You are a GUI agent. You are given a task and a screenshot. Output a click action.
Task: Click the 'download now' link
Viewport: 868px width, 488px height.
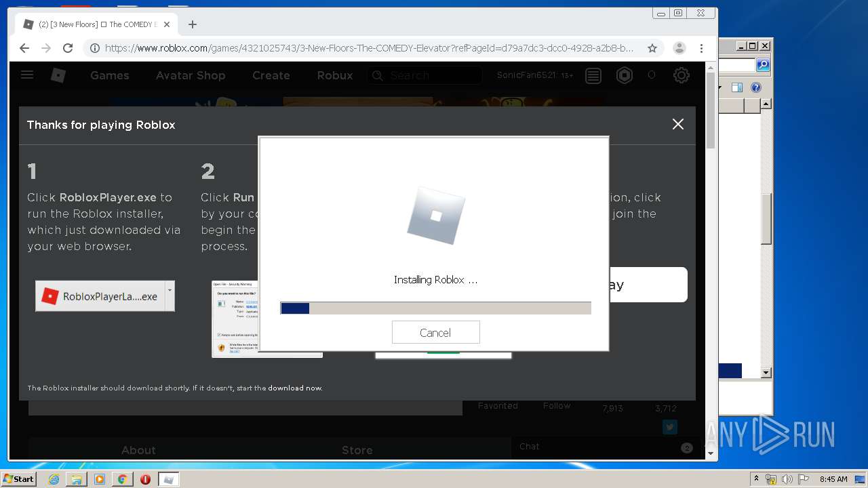295,388
